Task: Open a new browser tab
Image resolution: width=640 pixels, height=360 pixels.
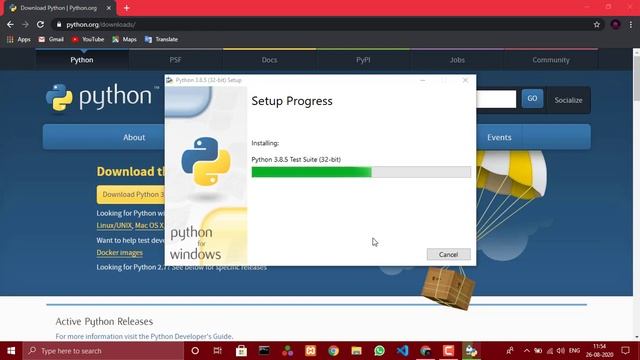Action: click(127, 8)
